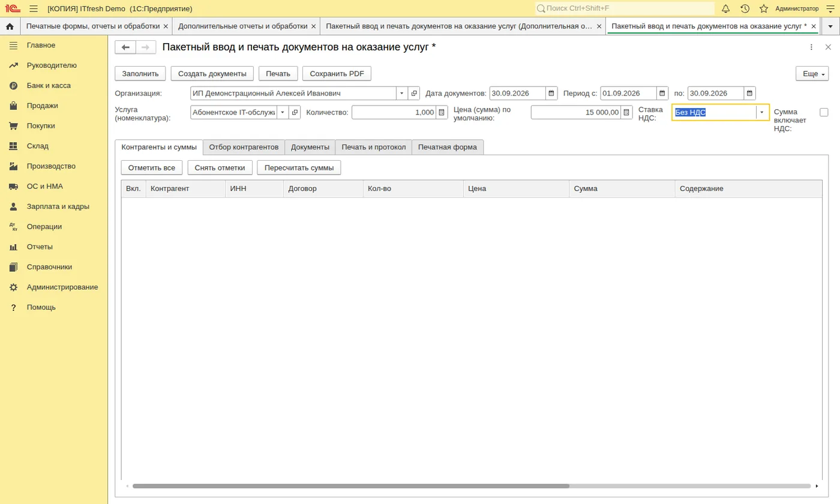Open the home start page icon
The height and width of the screenshot is (504, 840).
[x=10, y=26]
